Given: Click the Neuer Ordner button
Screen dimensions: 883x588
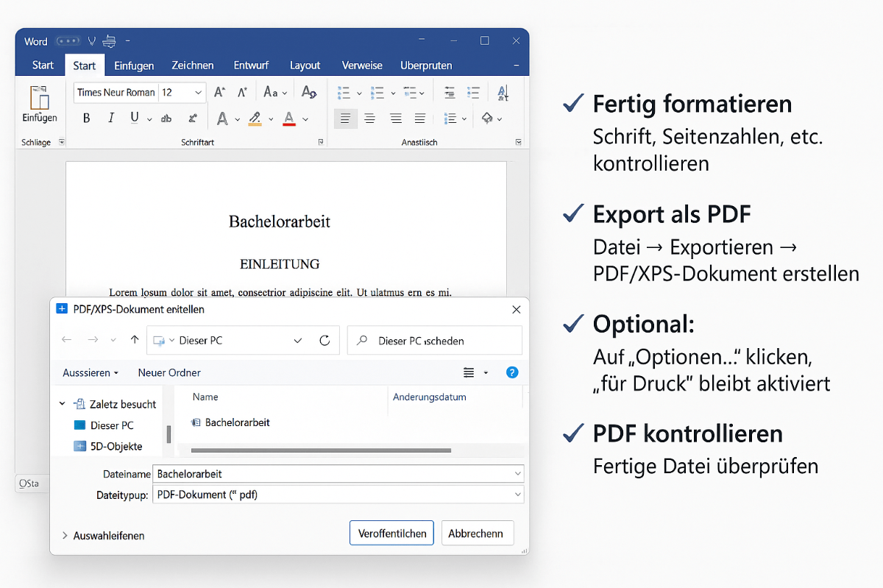Looking at the screenshot, I should click(x=169, y=372).
